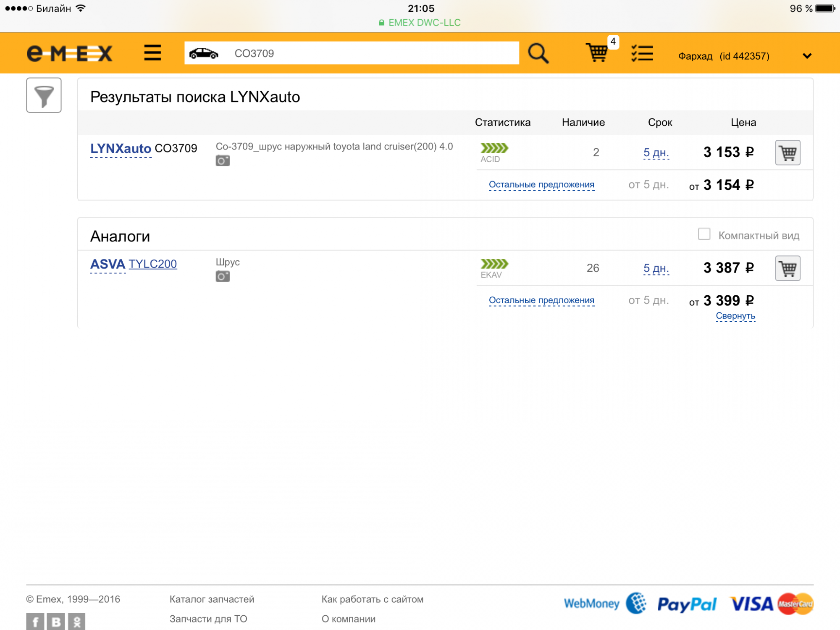Image resolution: width=840 pixels, height=630 pixels.
Task: Open the orders checklist icon
Action: point(642,53)
